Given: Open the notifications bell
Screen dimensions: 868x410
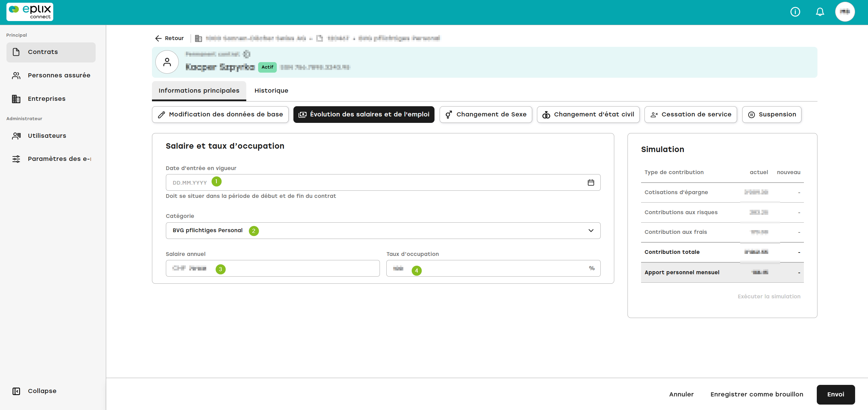Looking at the screenshot, I should tap(820, 12).
